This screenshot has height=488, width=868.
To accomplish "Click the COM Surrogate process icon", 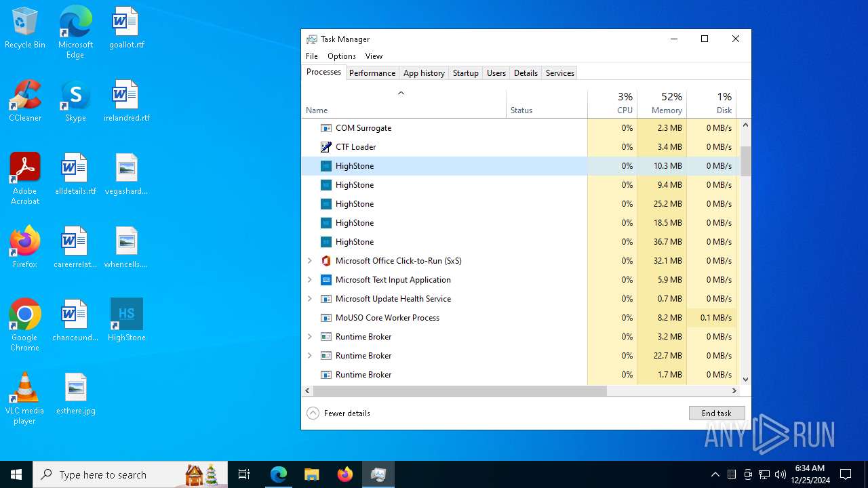I will pyautogui.click(x=326, y=128).
